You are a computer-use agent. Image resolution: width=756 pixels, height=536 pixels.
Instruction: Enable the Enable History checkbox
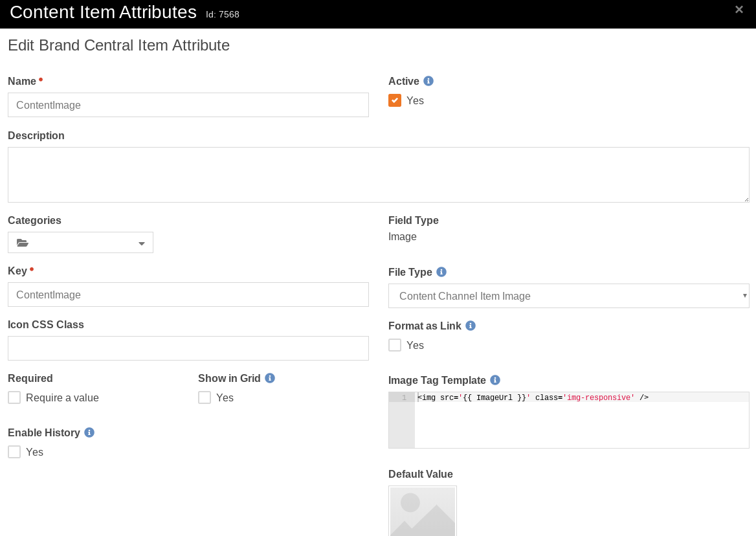tap(14, 452)
